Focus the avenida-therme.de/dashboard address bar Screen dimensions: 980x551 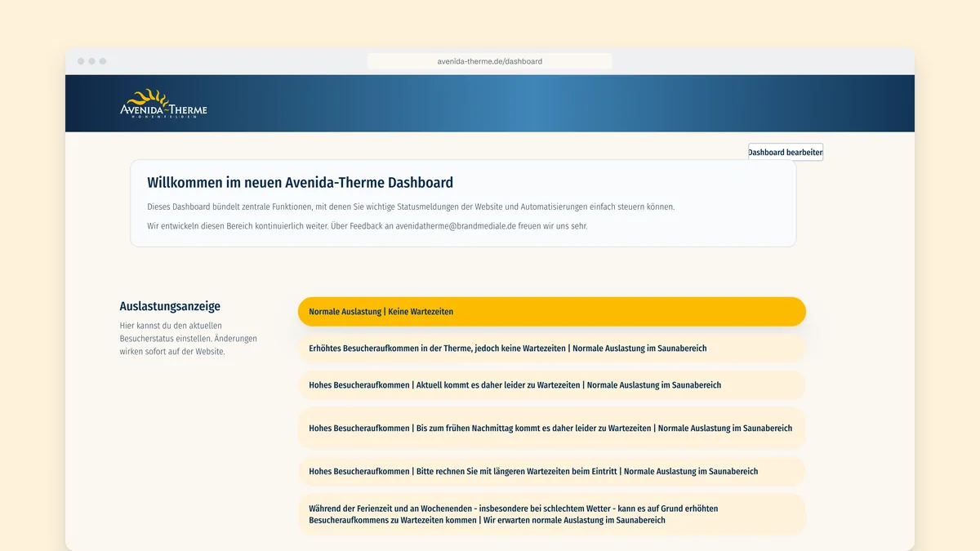click(489, 61)
